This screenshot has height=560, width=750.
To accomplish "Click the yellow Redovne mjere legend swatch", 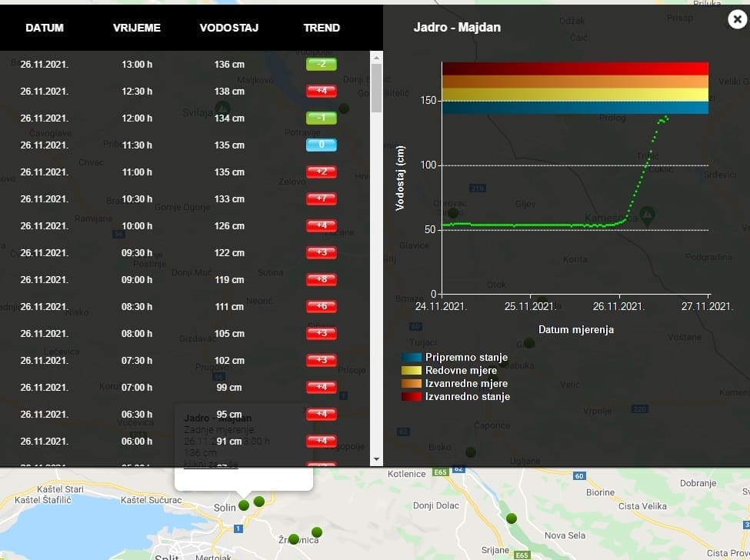I will [x=412, y=371].
